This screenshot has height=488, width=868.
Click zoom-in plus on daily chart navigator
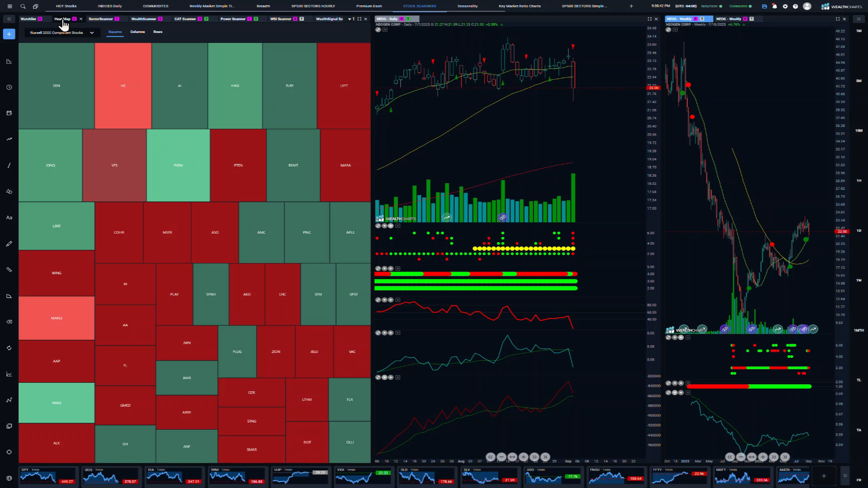click(x=524, y=457)
